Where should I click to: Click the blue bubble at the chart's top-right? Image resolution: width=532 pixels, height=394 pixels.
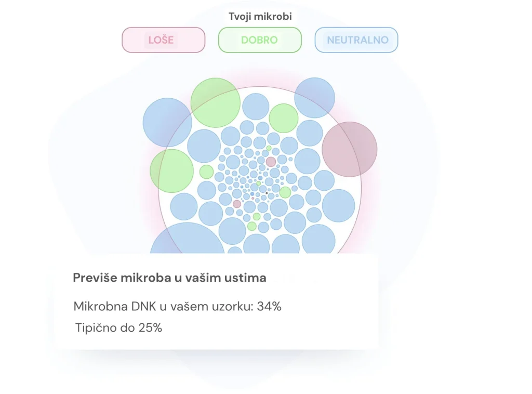coord(314,98)
